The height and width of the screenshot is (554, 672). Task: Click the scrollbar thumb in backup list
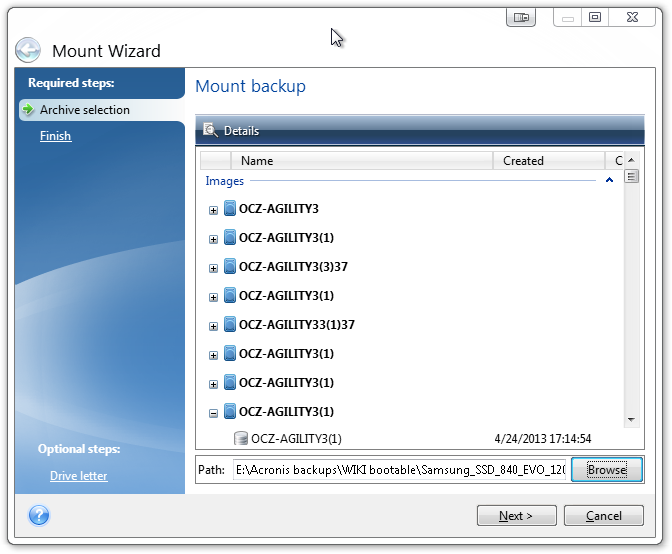[631, 176]
